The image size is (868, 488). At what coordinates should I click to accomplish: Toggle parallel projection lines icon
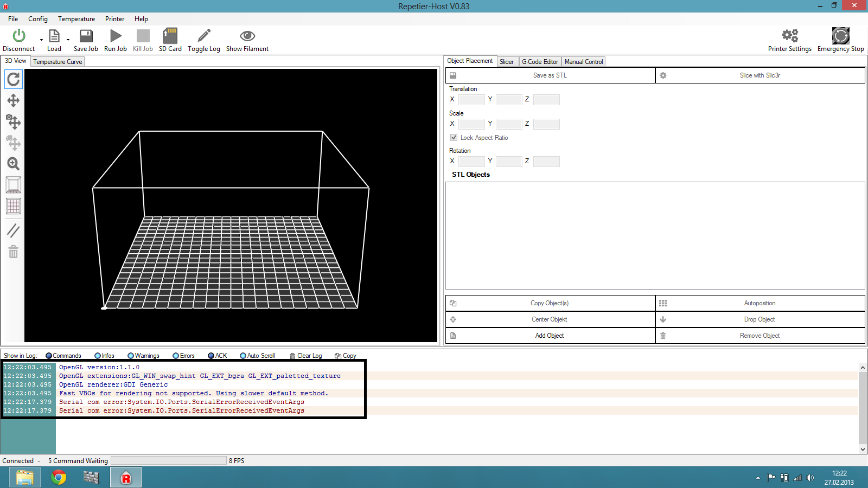tap(14, 230)
